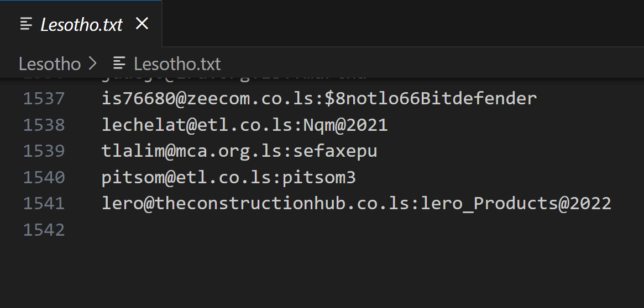Screen dimensions: 644x308
Task: Click inside the text of line 1540
Action: coord(228,177)
